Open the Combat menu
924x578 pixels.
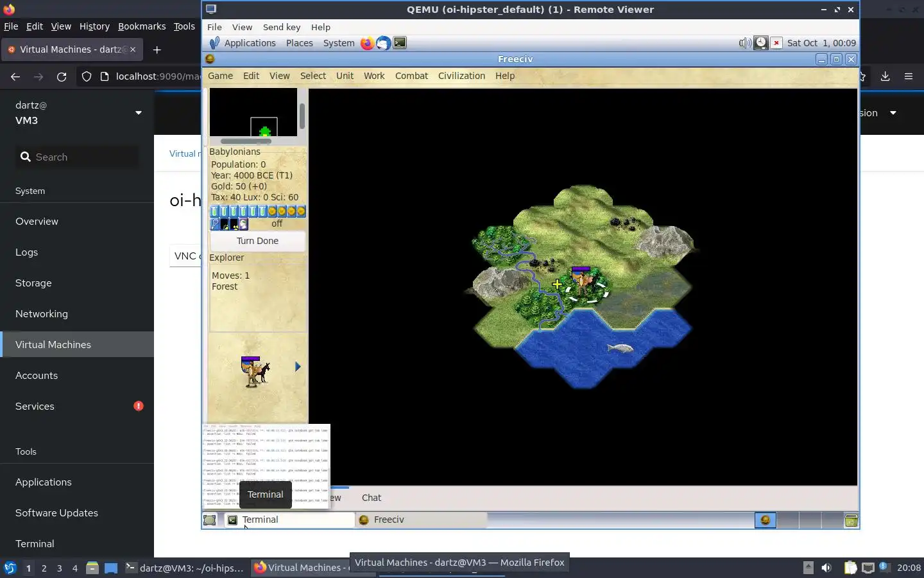[411, 76]
